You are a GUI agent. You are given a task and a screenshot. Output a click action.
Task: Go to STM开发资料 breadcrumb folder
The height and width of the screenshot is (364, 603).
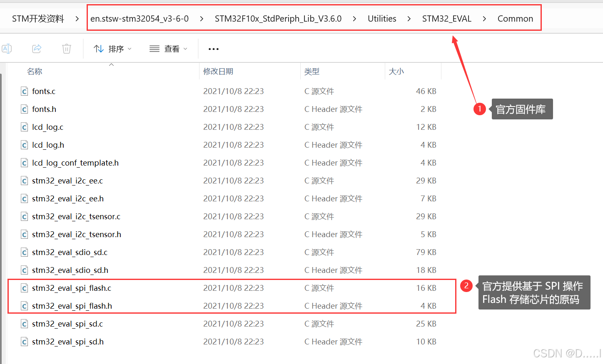38,19
